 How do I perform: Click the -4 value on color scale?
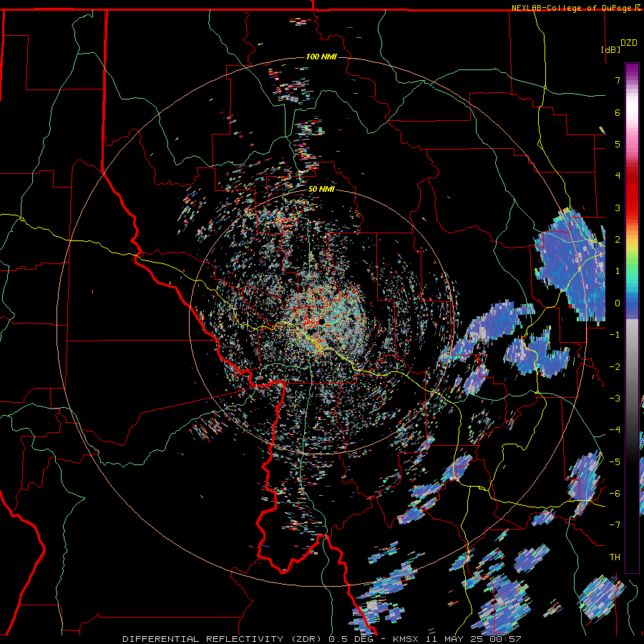click(615, 430)
